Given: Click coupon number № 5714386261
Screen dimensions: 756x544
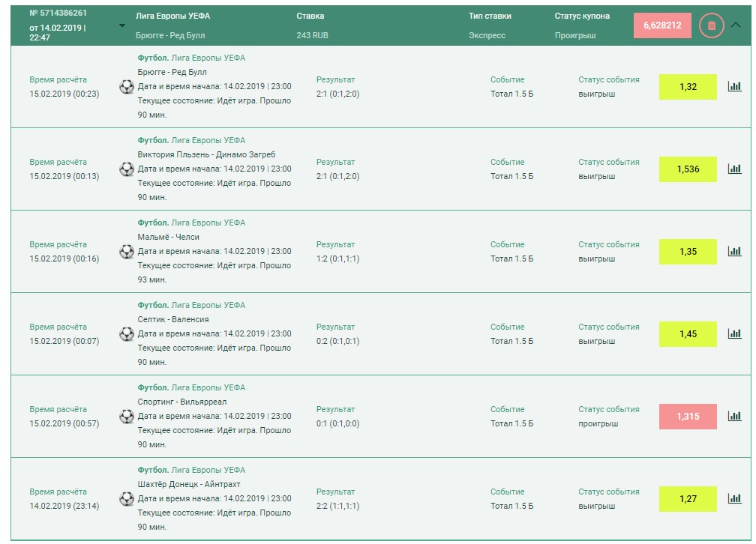Looking at the screenshot, I should tap(58, 13).
